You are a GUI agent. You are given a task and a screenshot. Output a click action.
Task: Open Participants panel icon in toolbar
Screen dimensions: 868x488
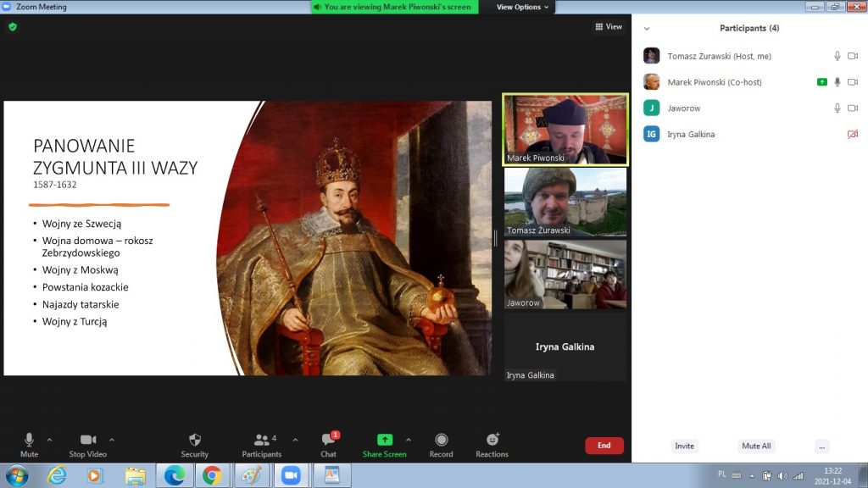262,444
